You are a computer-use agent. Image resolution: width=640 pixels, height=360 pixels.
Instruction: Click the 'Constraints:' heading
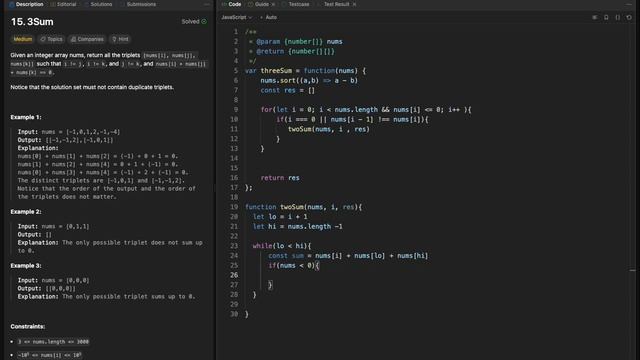pos(28,327)
